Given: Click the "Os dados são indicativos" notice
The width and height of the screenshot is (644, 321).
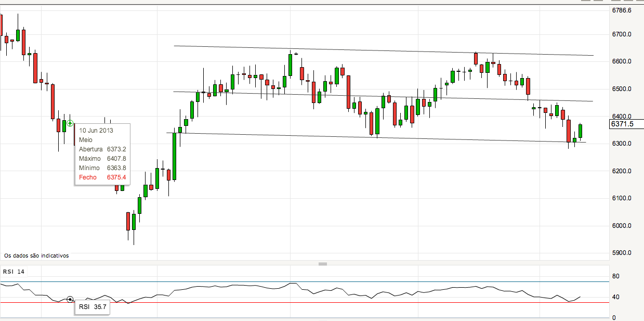Looking at the screenshot, I should click(36, 255).
